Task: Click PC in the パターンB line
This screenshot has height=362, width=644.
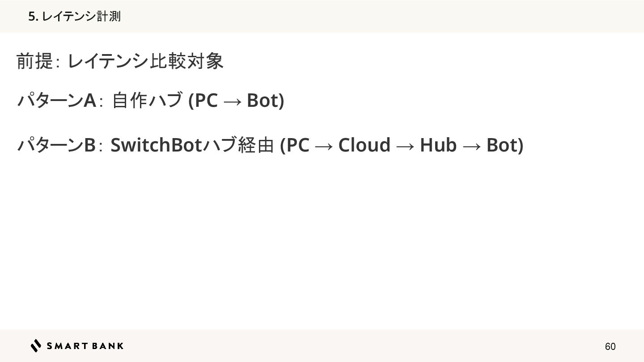Action: click(297, 145)
